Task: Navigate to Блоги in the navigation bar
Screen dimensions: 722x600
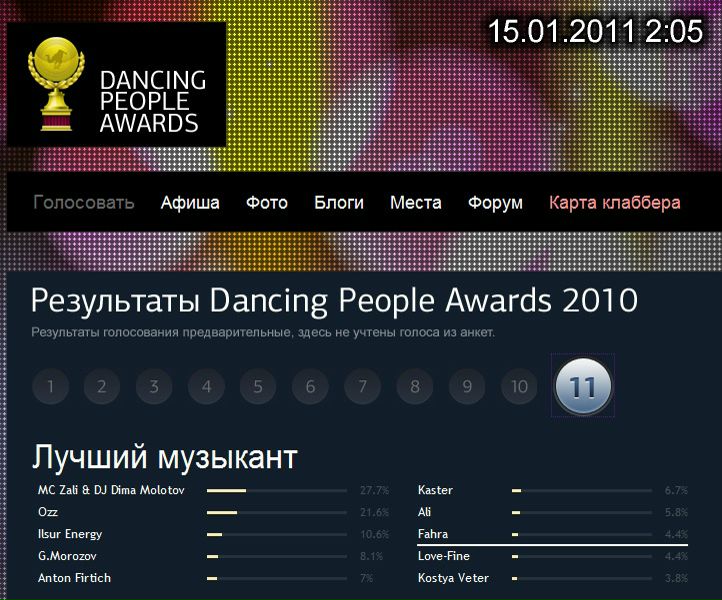Action: pos(339,203)
